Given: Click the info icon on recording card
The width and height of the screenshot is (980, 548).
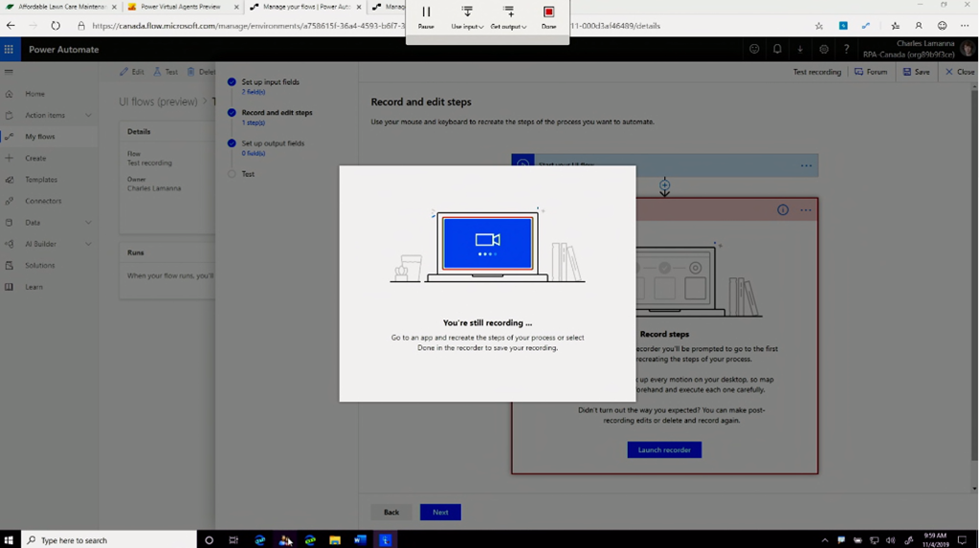Looking at the screenshot, I should click(783, 210).
